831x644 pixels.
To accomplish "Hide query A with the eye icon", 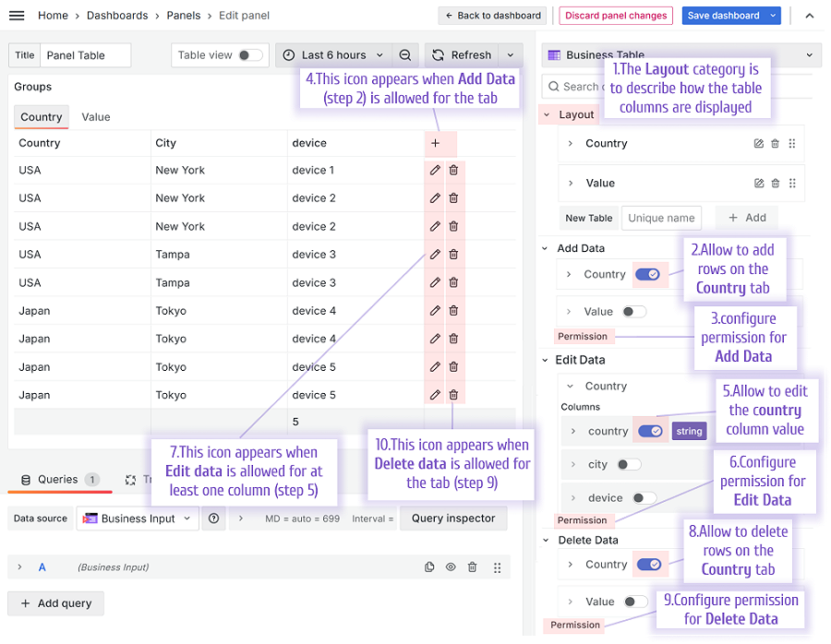I will 451,567.
